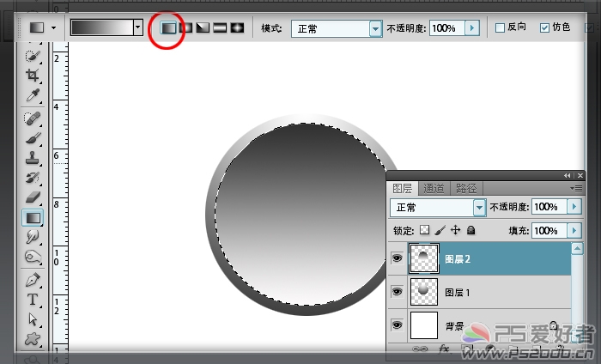The height and width of the screenshot is (364, 601).
Task: Open the 填充 slider arrow
Action: [x=574, y=231]
